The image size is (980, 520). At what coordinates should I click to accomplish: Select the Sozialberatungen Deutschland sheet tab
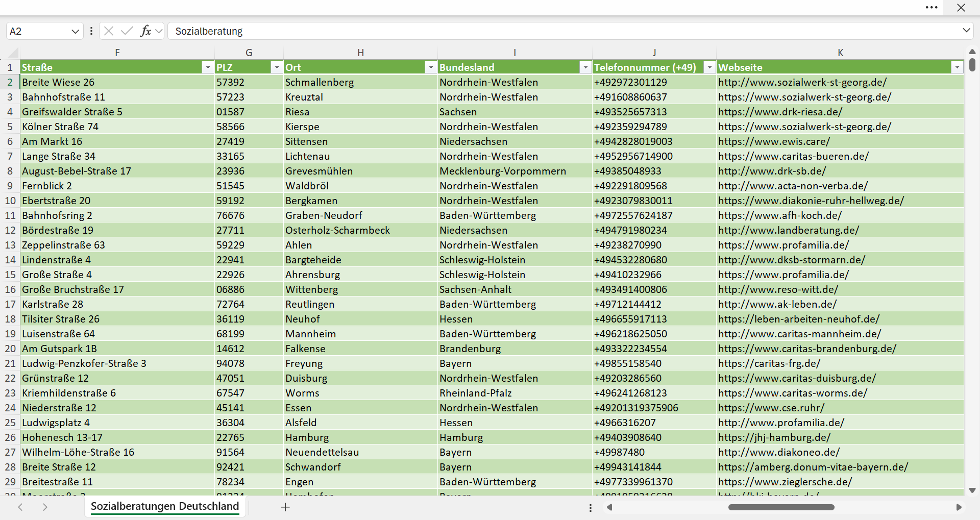(x=165, y=506)
